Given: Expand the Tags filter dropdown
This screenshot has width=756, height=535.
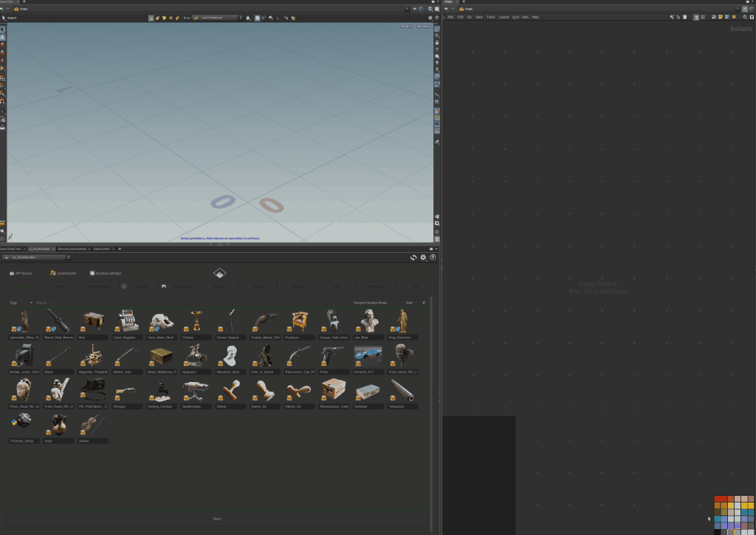Looking at the screenshot, I should (20, 302).
